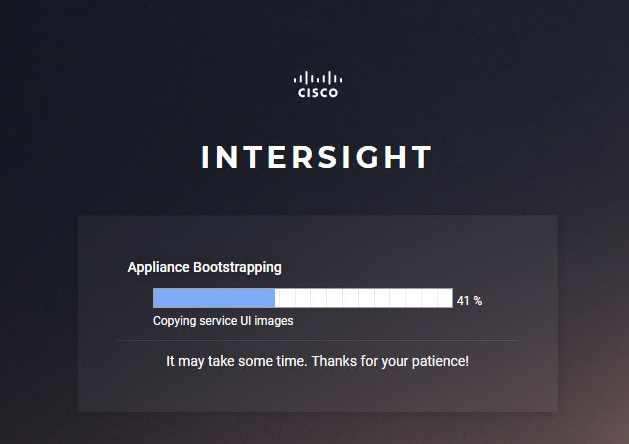Click the leftmost end of the progress bar
Image resolution: width=629 pixels, height=444 pixels.
(x=156, y=298)
